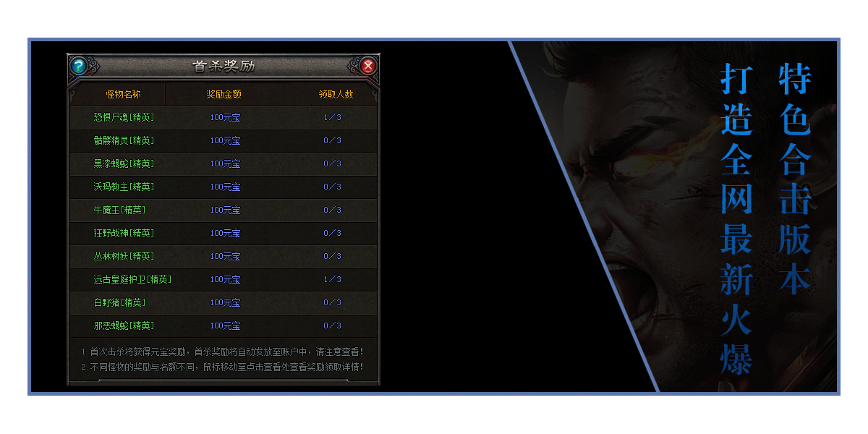The height and width of the screenshot is (434, 868).
Task: Click 100元宝 reward in 沃玛教主 row
Action: [225, 187]
